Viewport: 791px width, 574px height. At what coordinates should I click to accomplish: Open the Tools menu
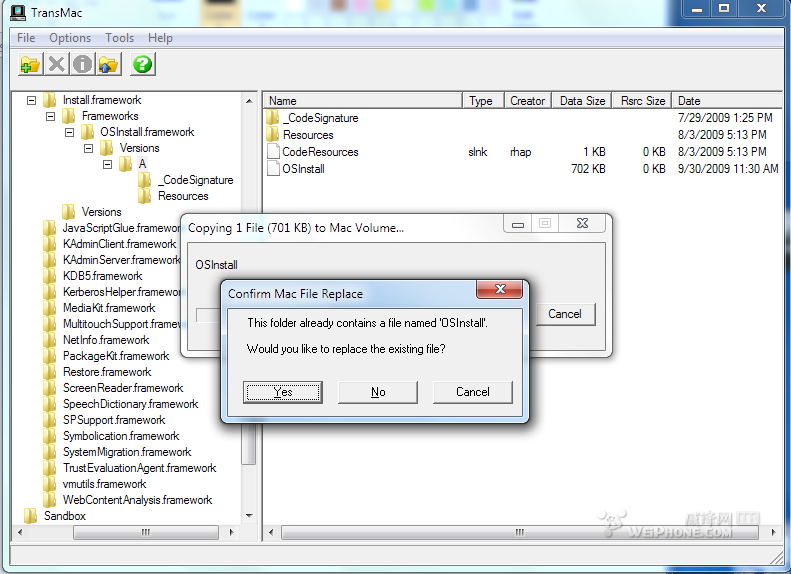tap(120, 38)
